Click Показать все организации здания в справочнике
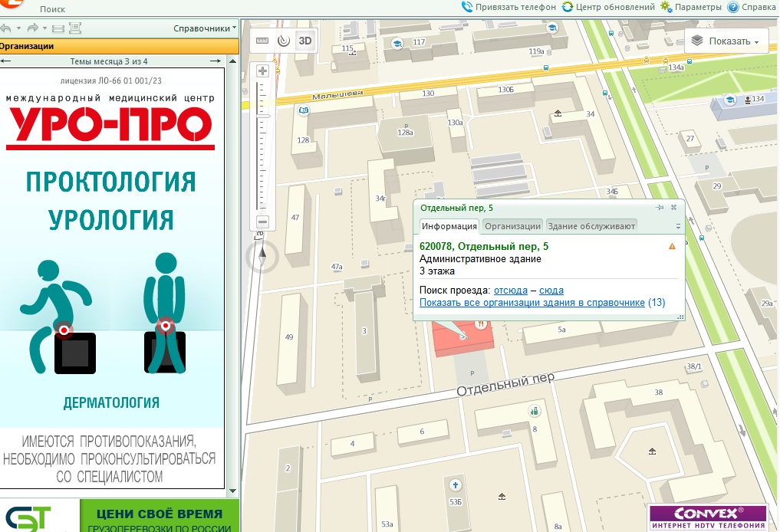This screenshot has height=532, width=780. pos(532,302)
